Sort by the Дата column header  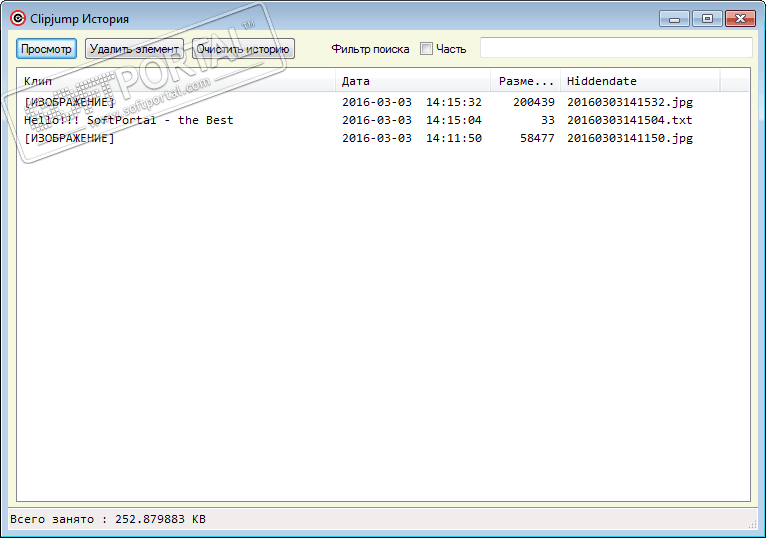pos(413,81)
